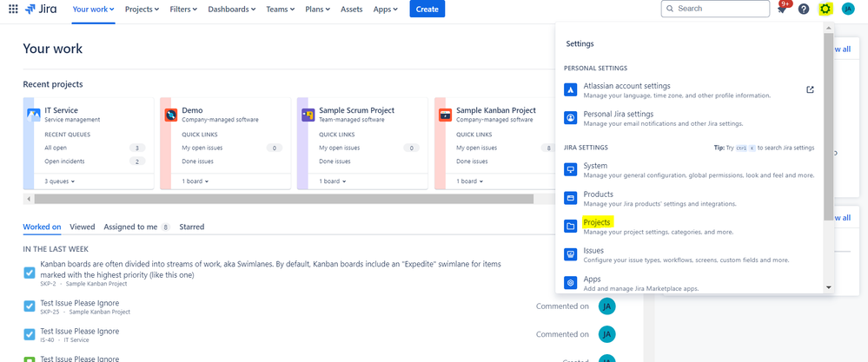Click the JA avatar beside the SKP-25 row
The width and height of the screenshot is (868, 362).
(x=606, y=306)
